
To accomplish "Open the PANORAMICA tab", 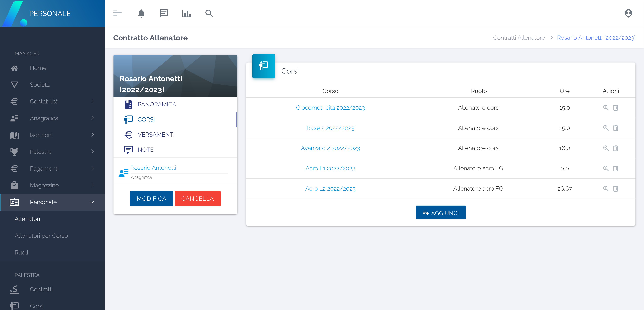I will pyautogui.click(x=157, y=104).
